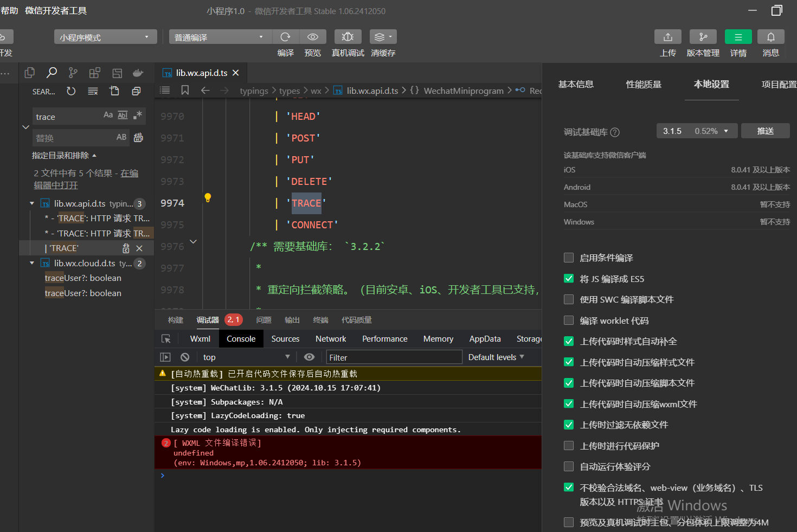797x532 pixels.
Task: Toggle Preserve Case (AB) in replace
Action: pos(121,137)
